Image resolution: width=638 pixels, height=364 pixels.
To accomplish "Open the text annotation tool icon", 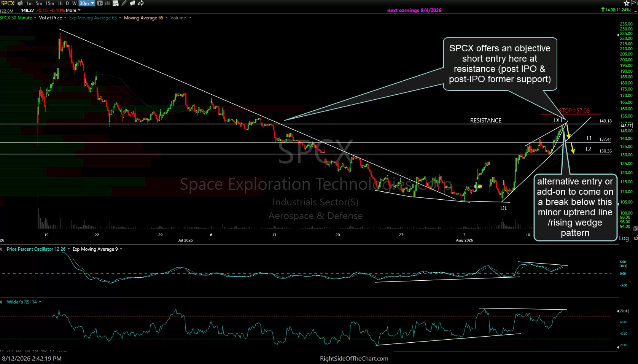I will [x=100, y=3].
